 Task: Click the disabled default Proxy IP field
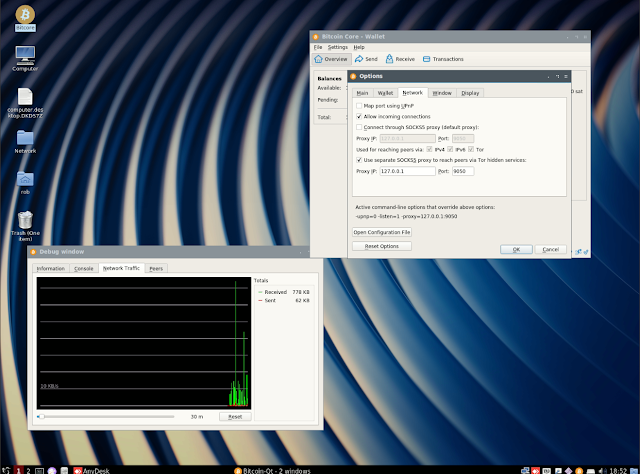407,138
